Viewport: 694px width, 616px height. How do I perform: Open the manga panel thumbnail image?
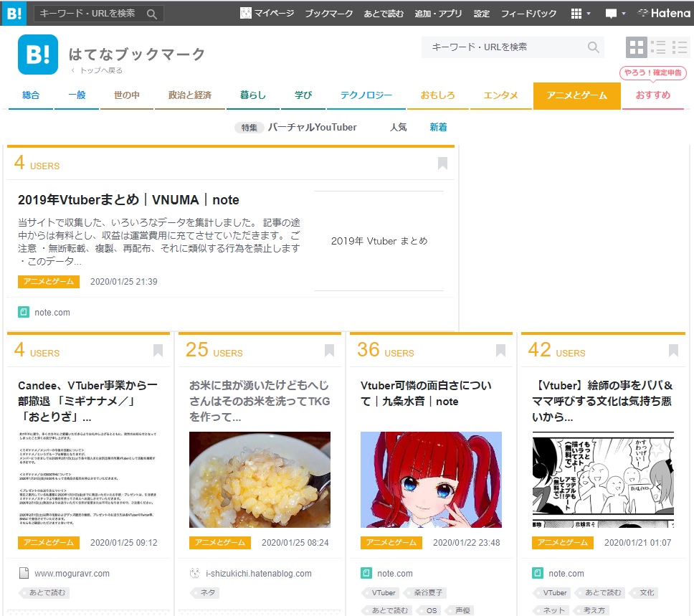603,480
